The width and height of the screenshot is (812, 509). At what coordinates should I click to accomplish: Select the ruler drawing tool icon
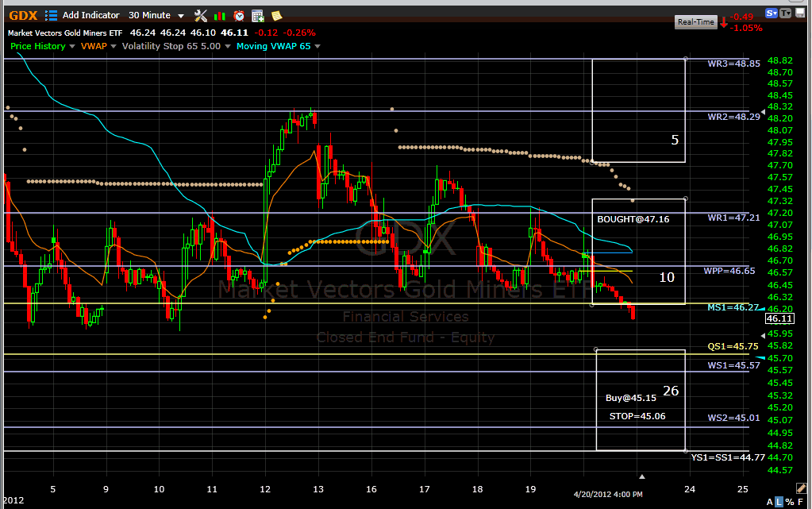[801, 488]
